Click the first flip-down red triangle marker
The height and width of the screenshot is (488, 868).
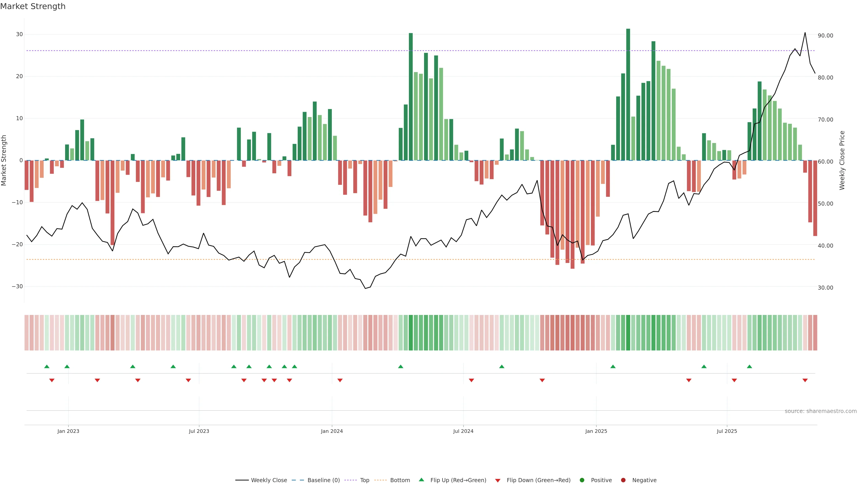(x=52, y=380)
